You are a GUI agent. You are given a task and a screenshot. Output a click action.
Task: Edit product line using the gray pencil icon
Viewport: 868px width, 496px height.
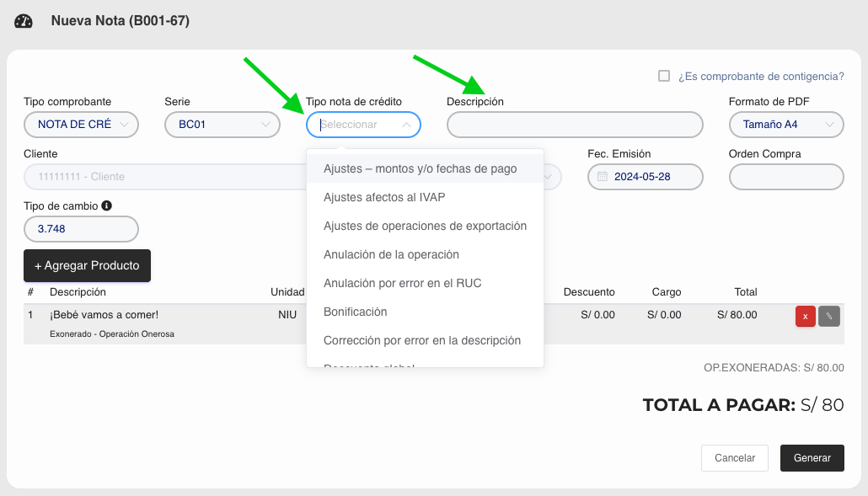pos(829,316)
